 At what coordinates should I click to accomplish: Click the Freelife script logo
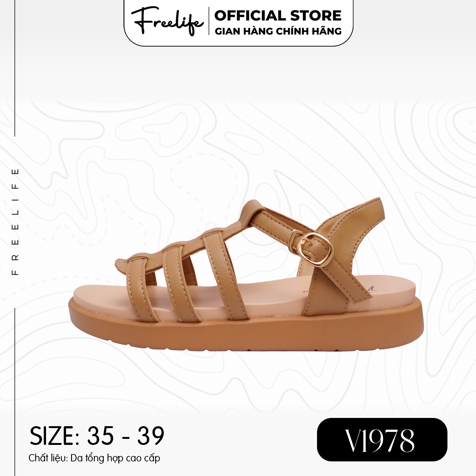167,21
